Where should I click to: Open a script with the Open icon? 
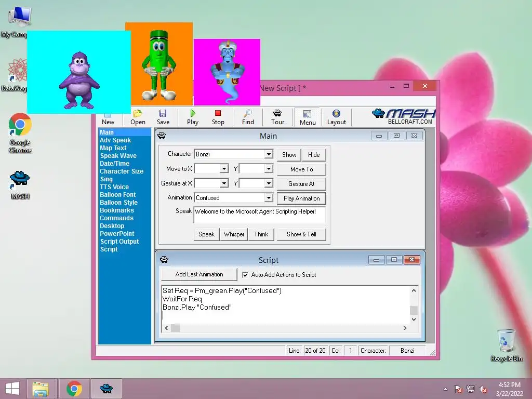pos(138,117)
